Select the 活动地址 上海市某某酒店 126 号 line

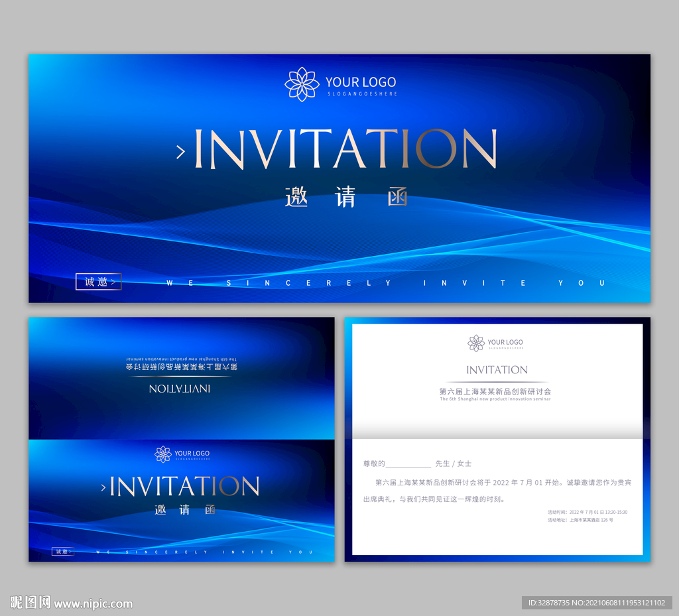click(580, 520)
